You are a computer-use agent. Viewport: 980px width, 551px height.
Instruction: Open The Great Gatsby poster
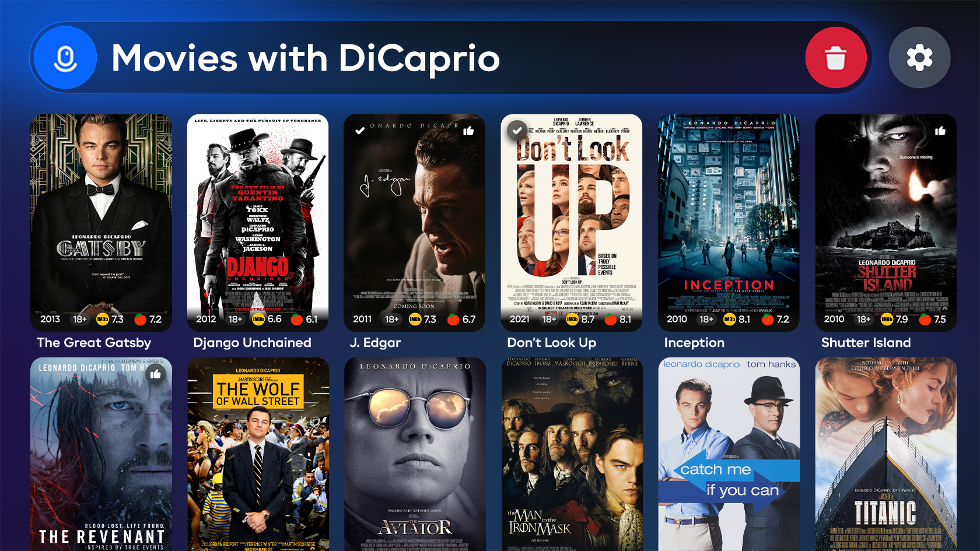pos(101,223)
